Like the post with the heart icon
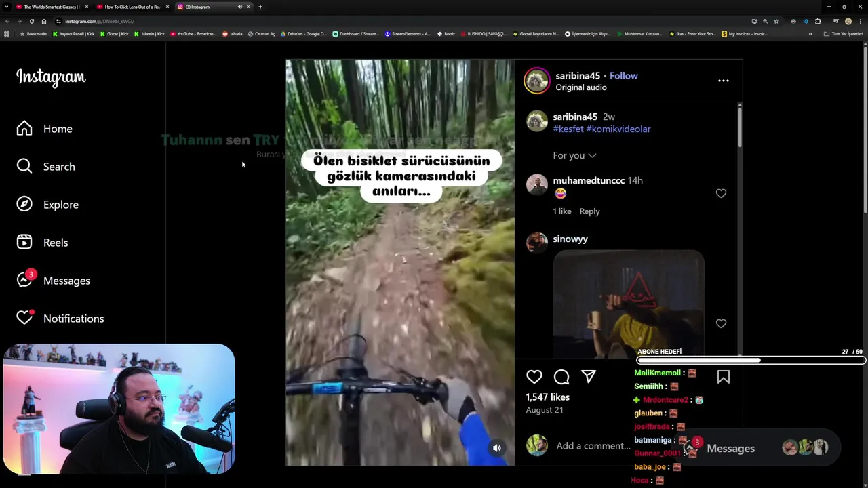 (534, 377)
